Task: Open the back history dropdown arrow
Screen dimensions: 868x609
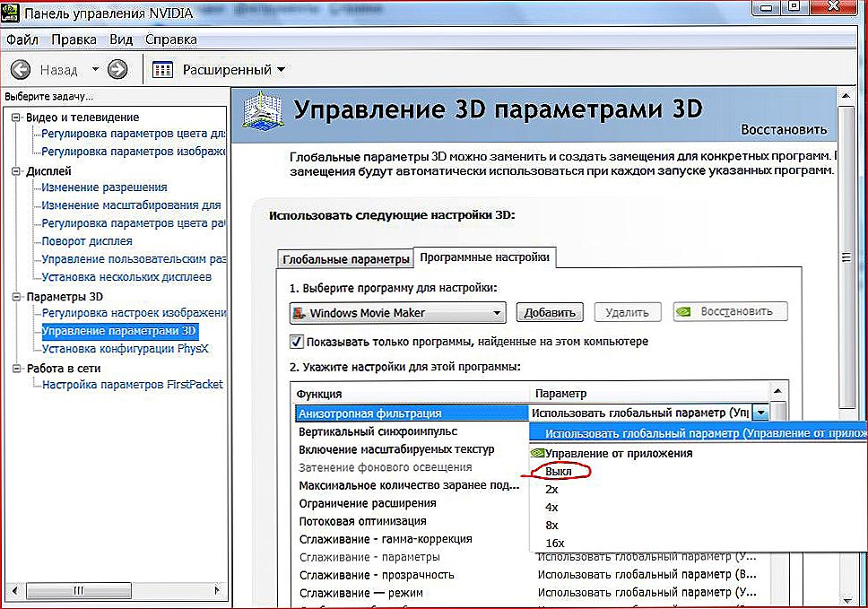Action: 95,70
